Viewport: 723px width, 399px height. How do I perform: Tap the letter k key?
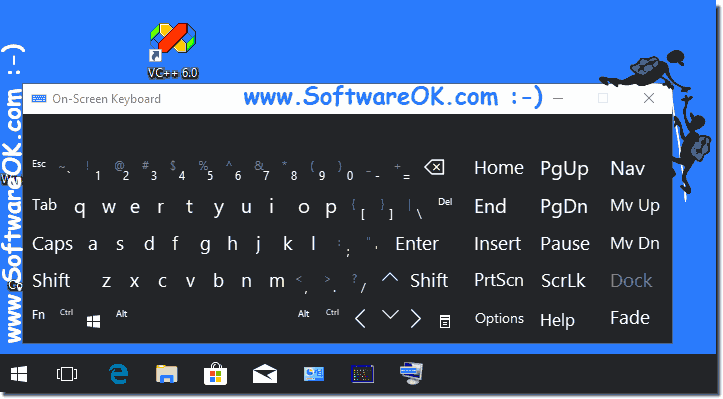(x=288, y=244)
